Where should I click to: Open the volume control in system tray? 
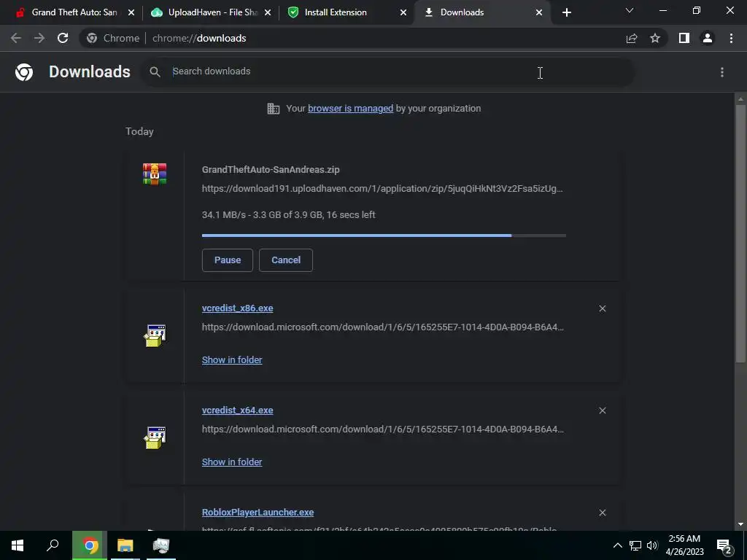652,545
